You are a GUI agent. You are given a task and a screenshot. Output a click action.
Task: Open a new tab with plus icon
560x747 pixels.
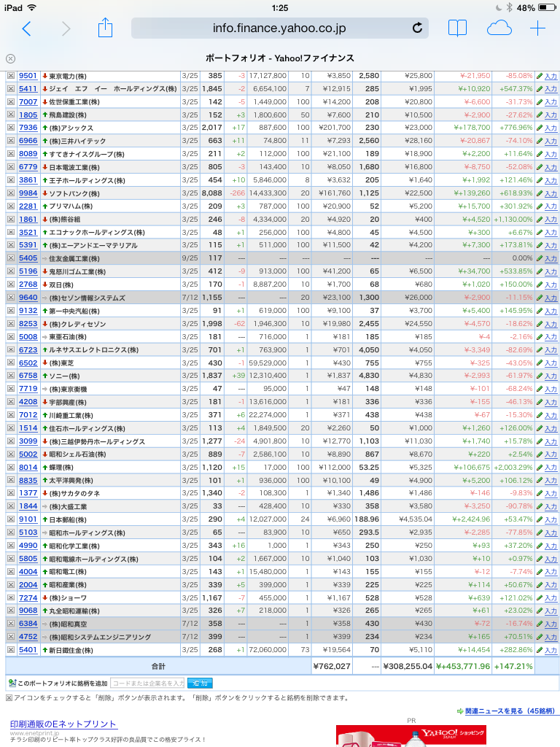pos(537,28)
